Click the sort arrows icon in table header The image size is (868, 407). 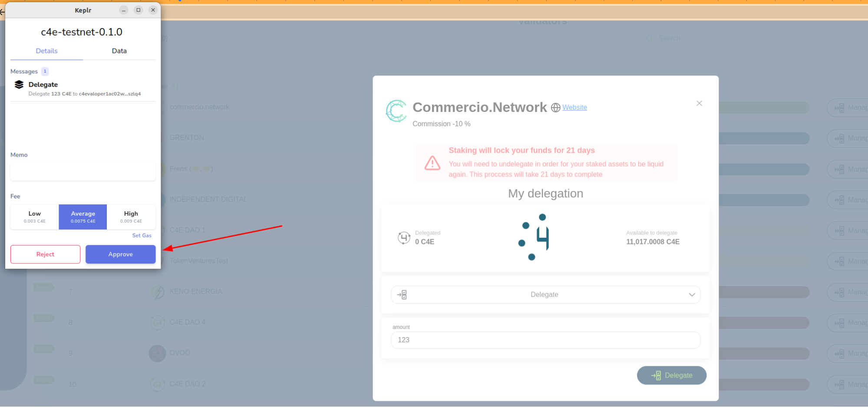click(175, 87)
